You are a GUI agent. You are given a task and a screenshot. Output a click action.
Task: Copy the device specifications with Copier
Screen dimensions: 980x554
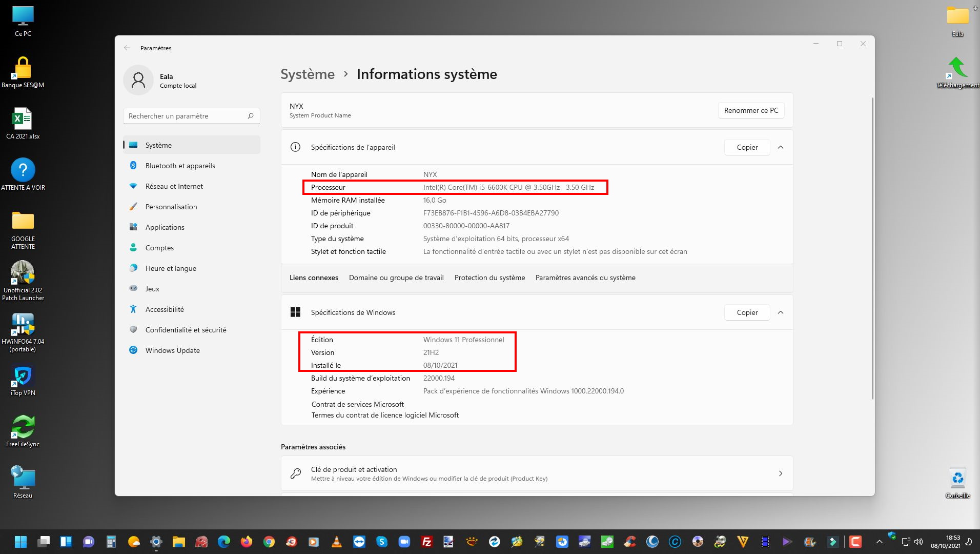[x=747, y=147]
